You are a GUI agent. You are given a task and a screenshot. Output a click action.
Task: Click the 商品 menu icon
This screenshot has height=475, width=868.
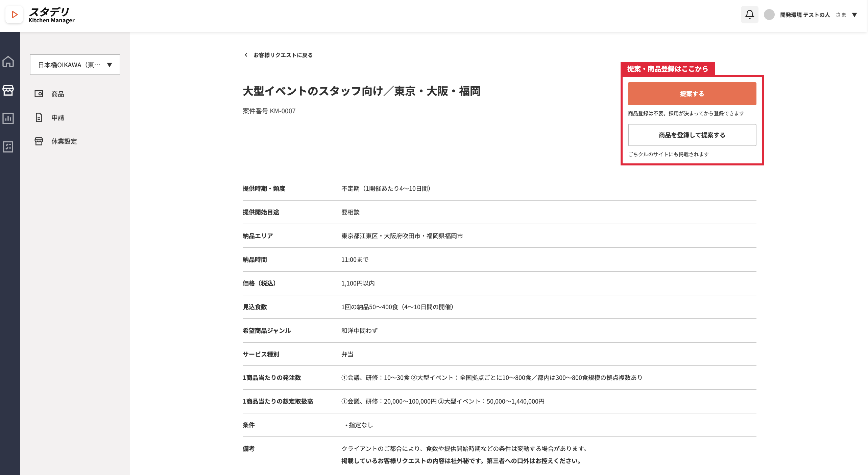pos(39,94)
